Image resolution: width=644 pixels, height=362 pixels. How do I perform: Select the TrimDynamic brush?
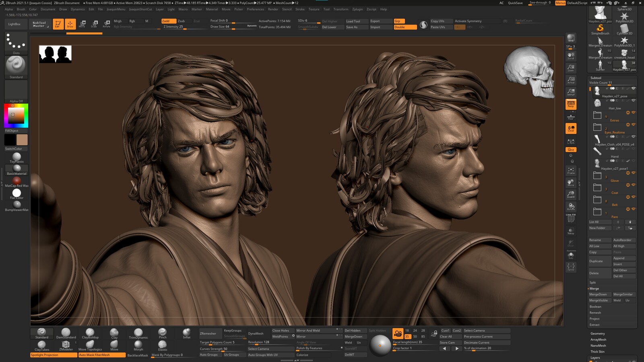[138, 333]
